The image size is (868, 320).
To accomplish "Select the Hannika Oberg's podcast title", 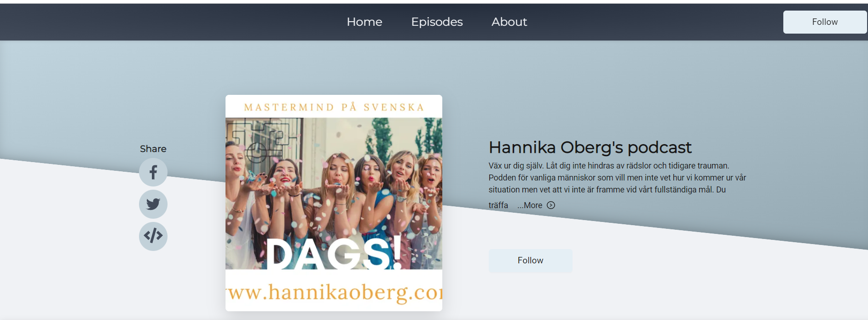I will (x=590, y=147).
